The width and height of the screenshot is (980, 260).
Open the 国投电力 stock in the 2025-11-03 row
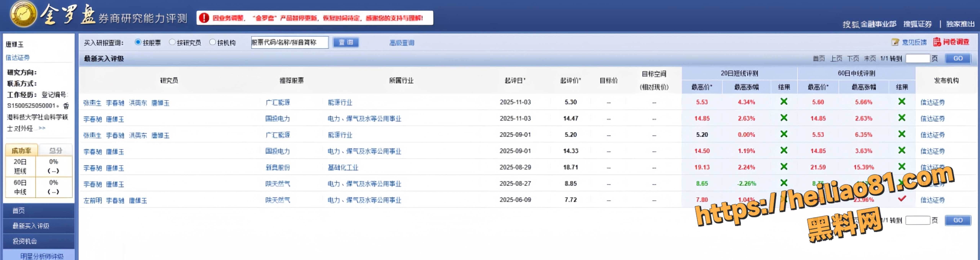(x=277, y=119)
